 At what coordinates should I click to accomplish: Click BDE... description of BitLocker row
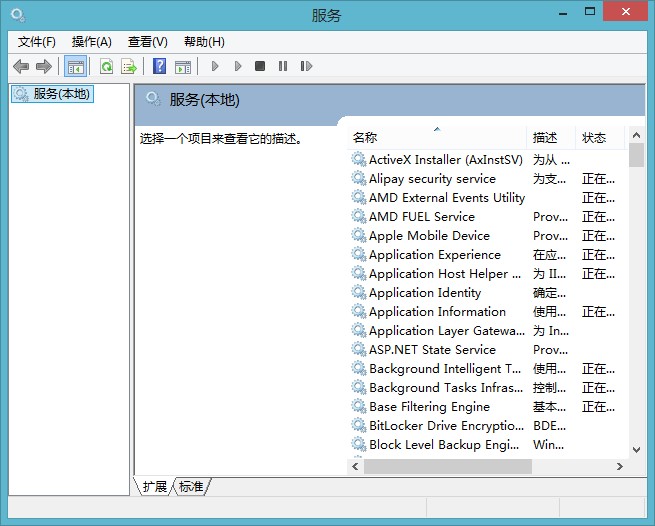click(x=549, y=425)
